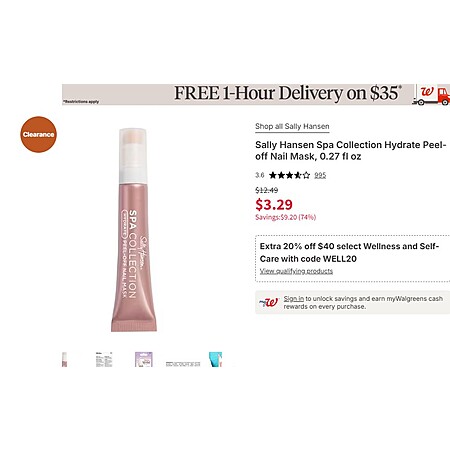Click the star rating icons
Viewport: 450px width, 450px height.
tap(289, 175)
